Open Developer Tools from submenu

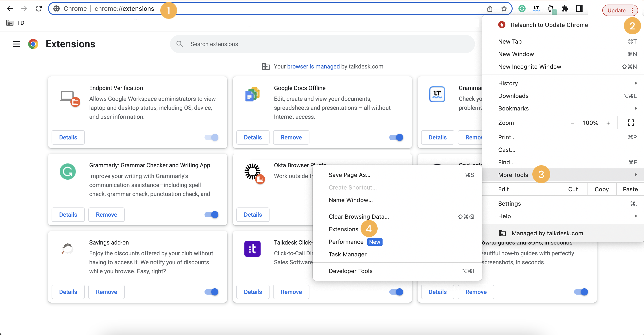pos(397,271)
